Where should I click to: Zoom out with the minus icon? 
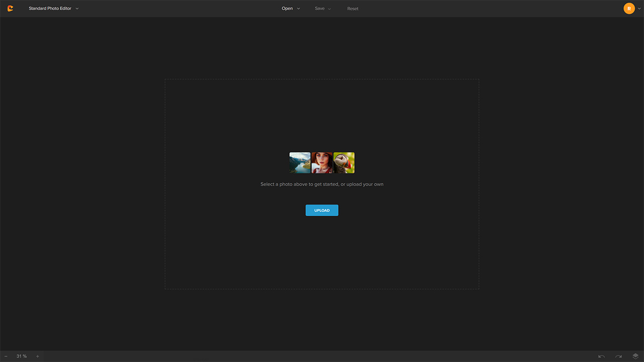click(6, 356)
